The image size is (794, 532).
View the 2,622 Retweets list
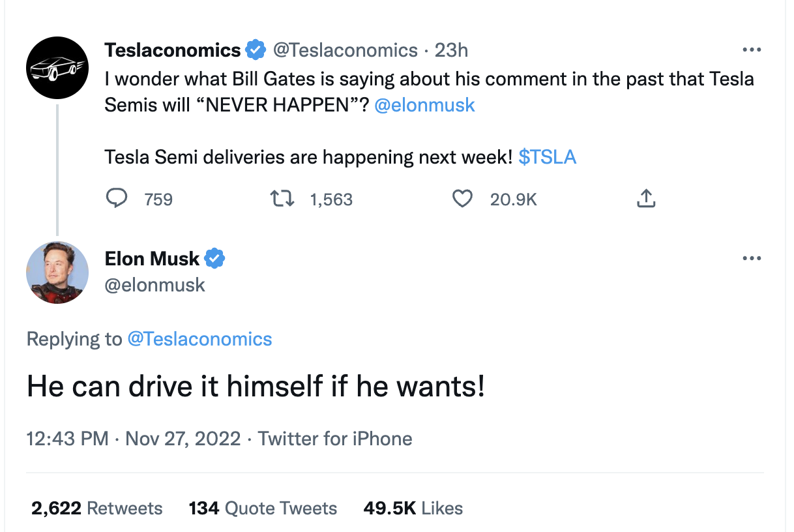(96, 509)
